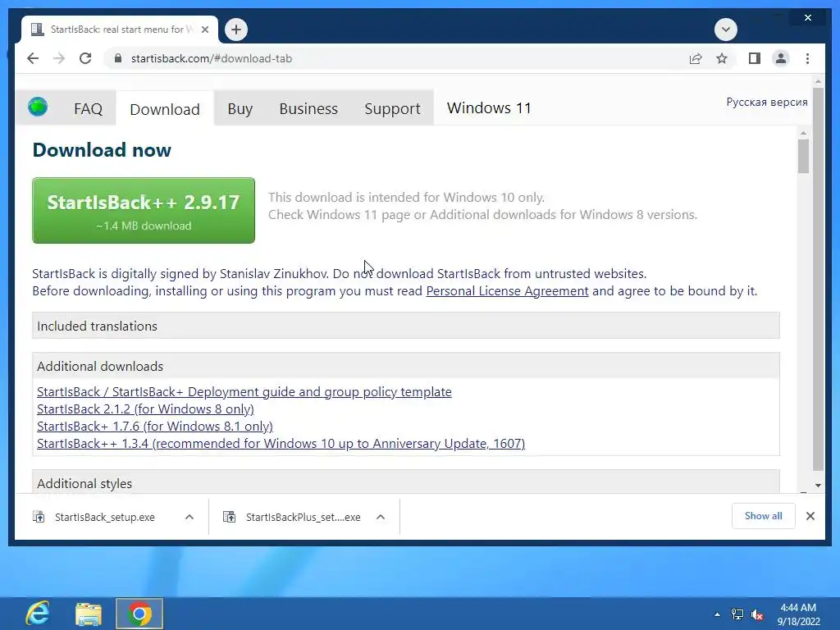Open File Explorer from the taskbar
This screenshot has height=630, width=840.
(x=88, y=614)
